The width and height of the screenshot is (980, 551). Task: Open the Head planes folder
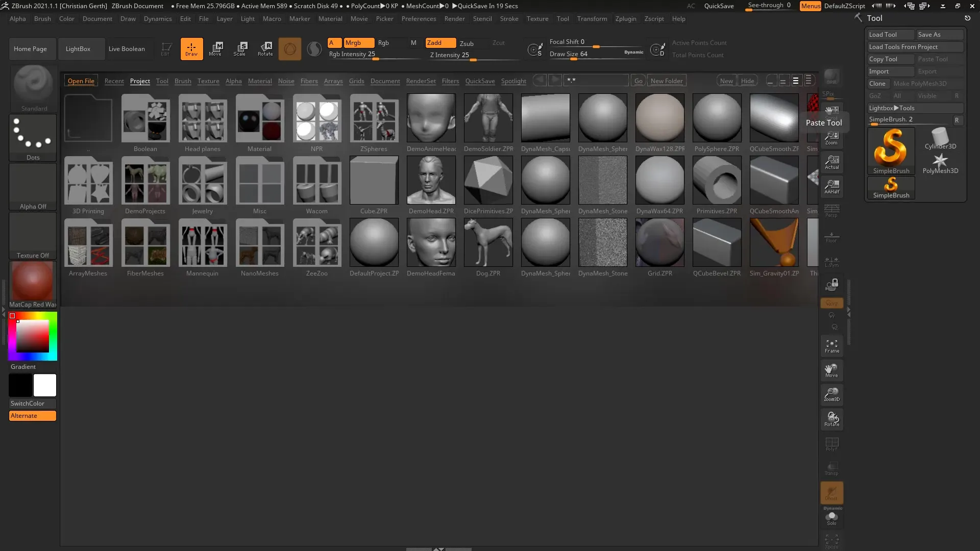[x=203, y=122]
